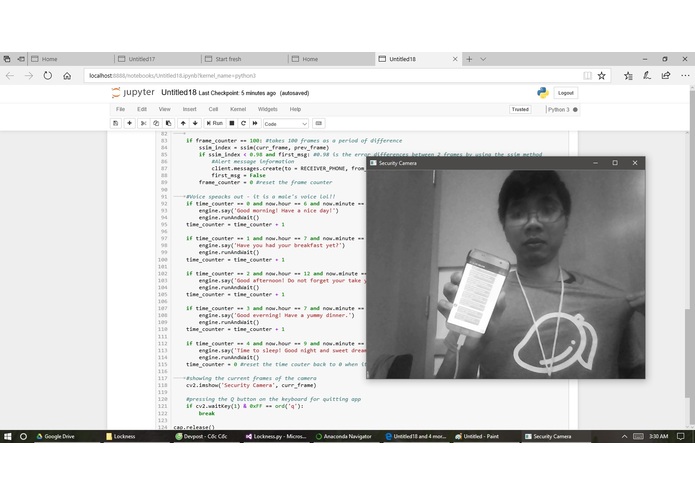Open the Cell menu in Jupyter
Screen dimensions: 695x494
213,109
